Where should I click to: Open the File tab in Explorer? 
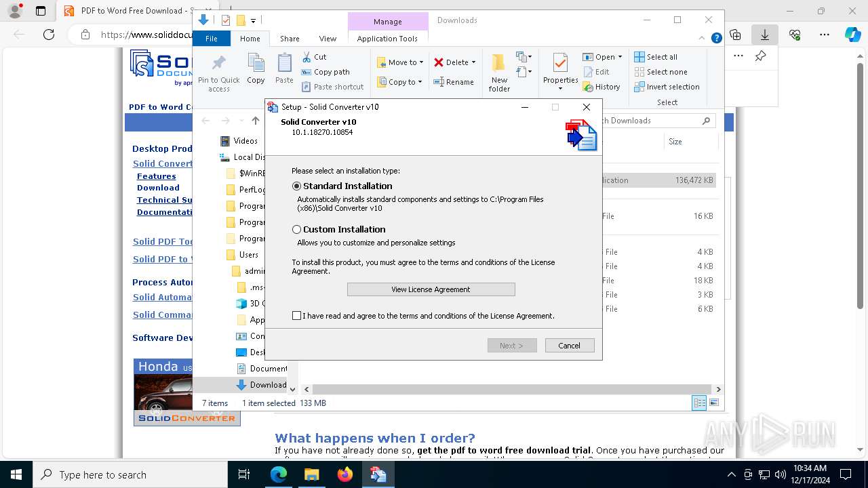pyautogui.click(x=212, y=39)
